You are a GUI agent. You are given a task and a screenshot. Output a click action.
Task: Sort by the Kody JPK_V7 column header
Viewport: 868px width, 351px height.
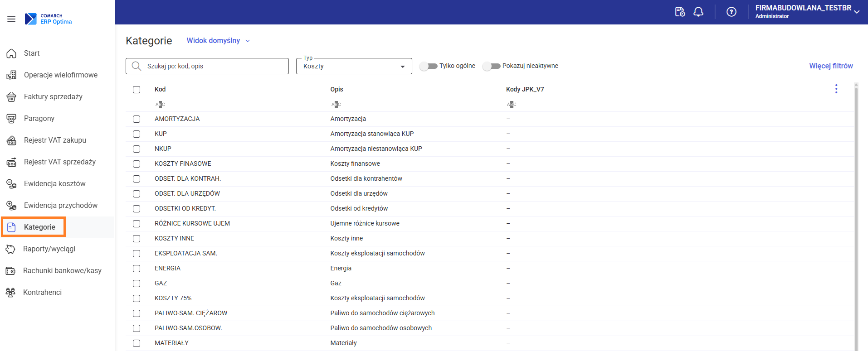coord(525,89)
